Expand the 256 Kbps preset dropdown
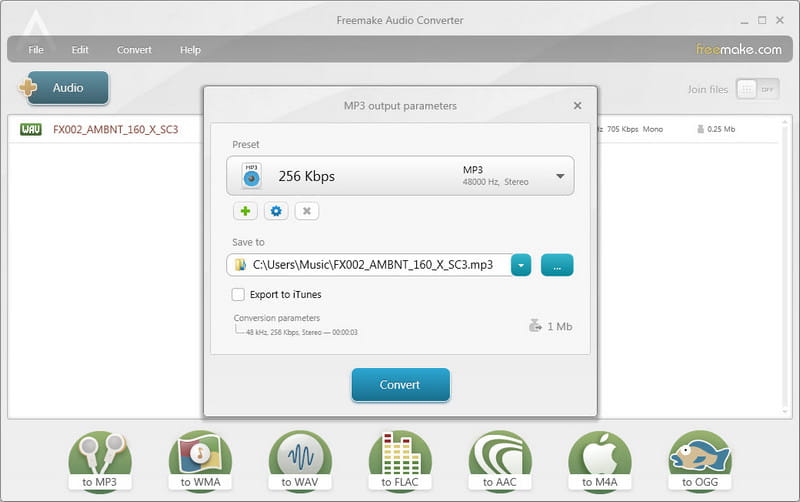The image size is (800, 502). (560, 176)
